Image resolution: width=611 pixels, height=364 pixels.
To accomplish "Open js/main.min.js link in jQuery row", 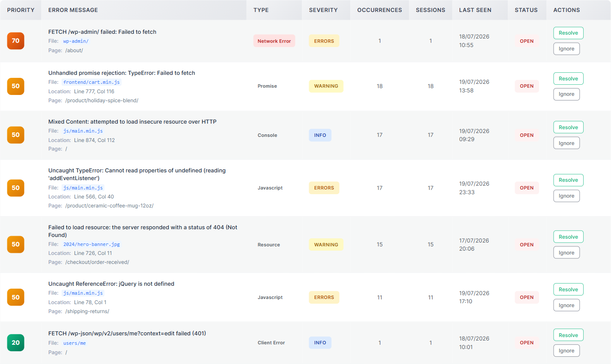I will click(x=83, y=293).
